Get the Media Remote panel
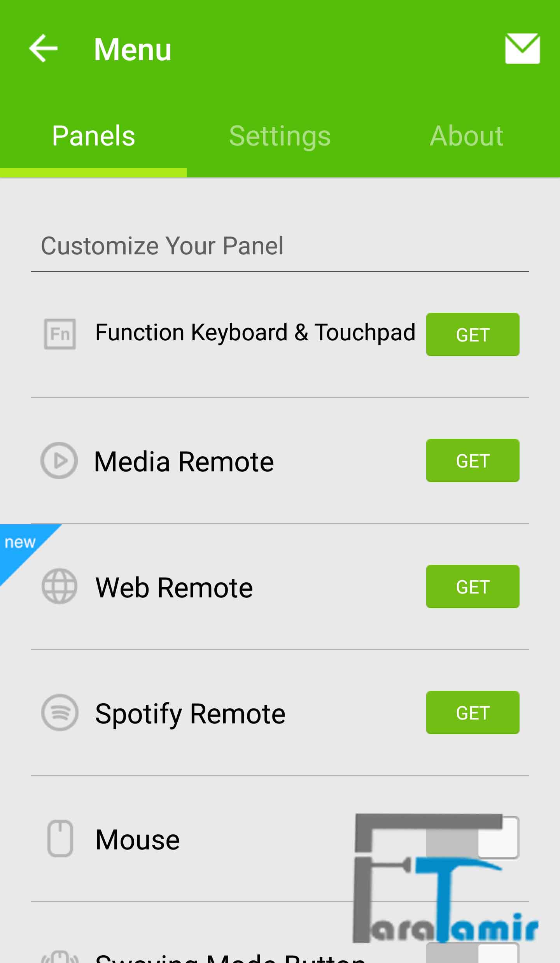560x963 pixels. [472, 460]
